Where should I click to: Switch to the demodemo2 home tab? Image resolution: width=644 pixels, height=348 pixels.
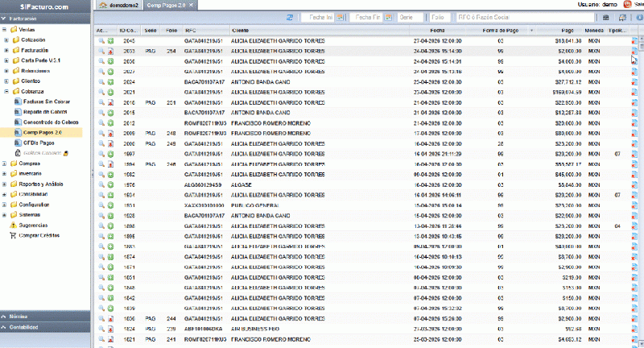coord(120,5)
